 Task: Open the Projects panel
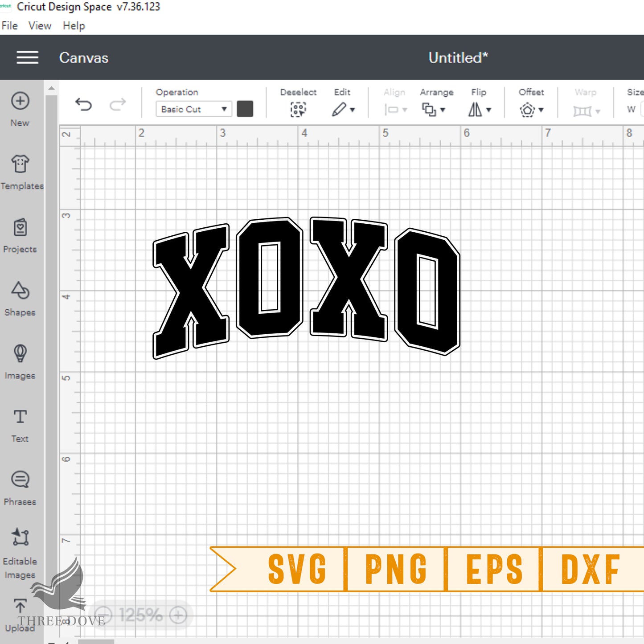(20, 236)
